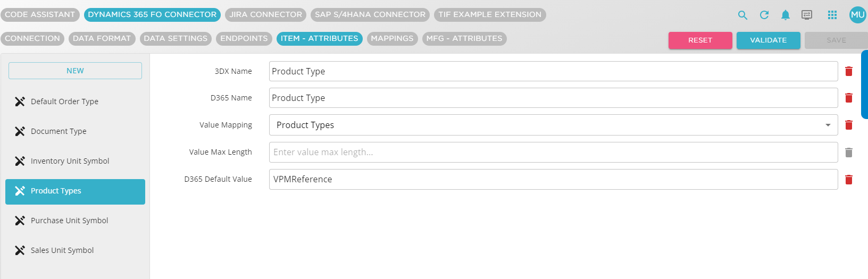Viewport: 868px width, 279px height.
Task: Delete the D365 Name field
Action: [x=849, y=98]
